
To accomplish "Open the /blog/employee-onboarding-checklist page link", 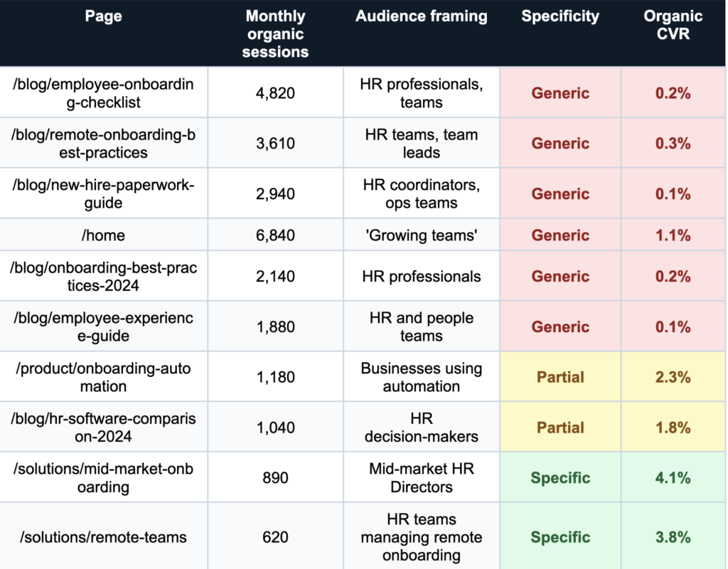I will 104,93.
